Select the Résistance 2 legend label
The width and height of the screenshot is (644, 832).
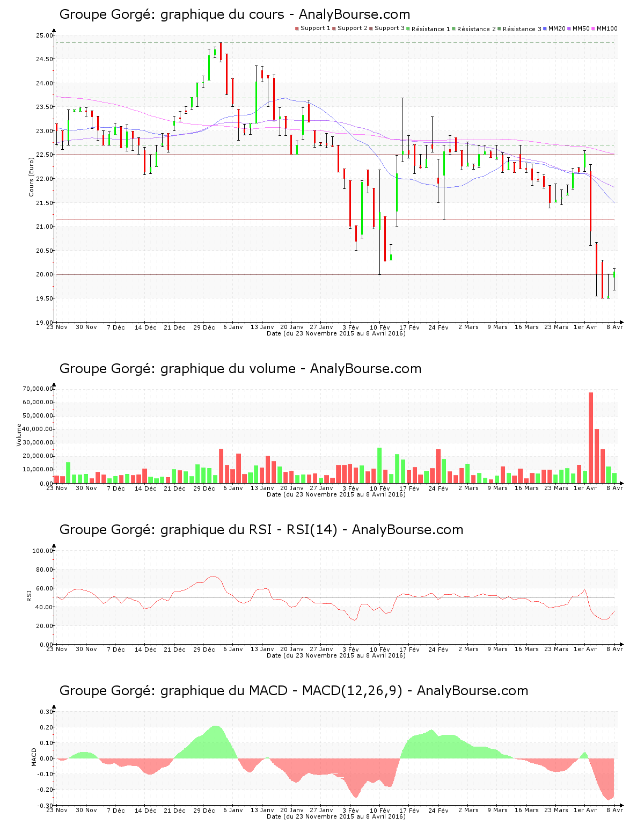[x=477, y=29]
